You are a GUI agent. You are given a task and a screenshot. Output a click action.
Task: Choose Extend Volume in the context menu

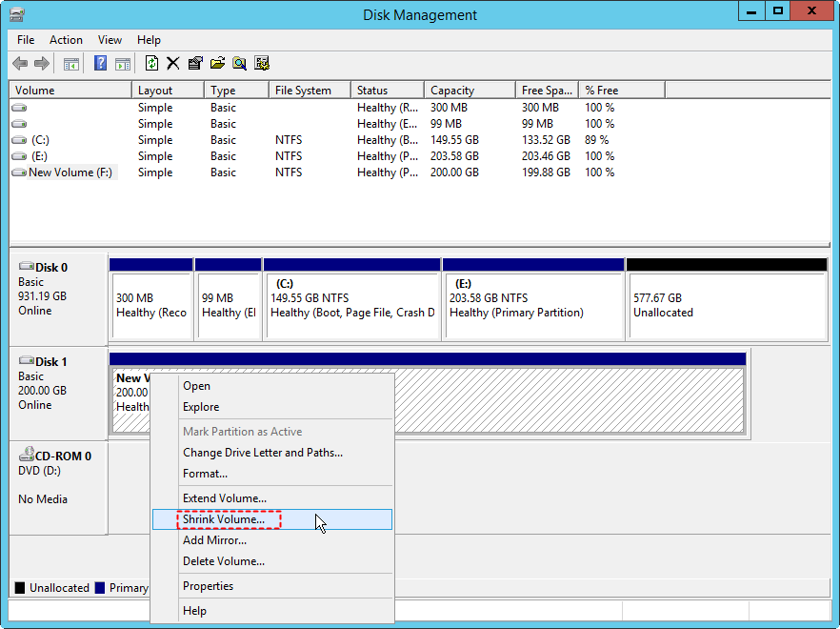pos(225,498)
